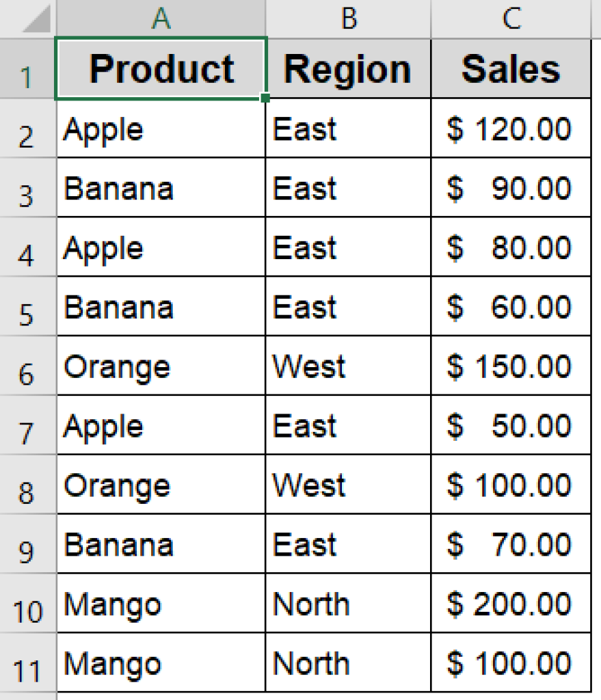Click the Mango cell in row 10
Viewport: 601px width, 700px height.
pyautogui.click(x=161, y=603)
